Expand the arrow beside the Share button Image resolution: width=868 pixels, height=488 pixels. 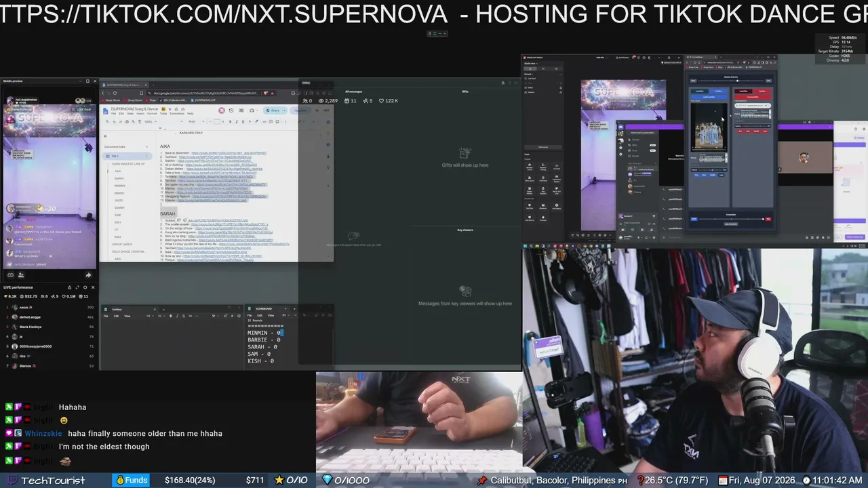pyautogui.click(x=283, y=110)
